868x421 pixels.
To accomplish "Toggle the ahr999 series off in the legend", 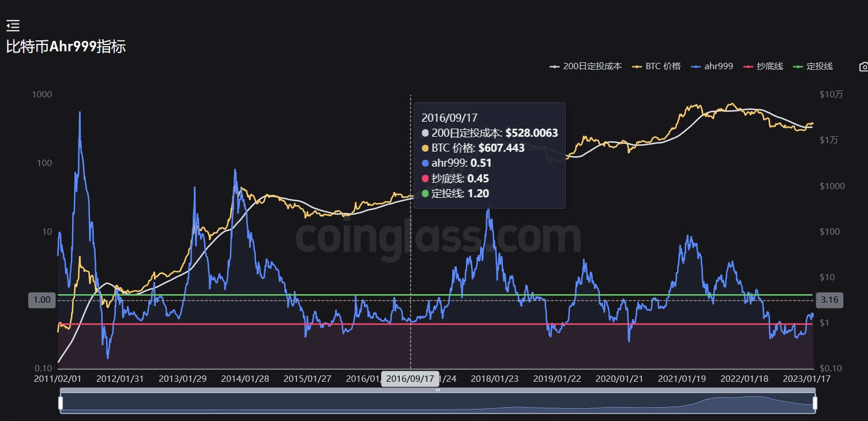I will [x=718, y=66].
